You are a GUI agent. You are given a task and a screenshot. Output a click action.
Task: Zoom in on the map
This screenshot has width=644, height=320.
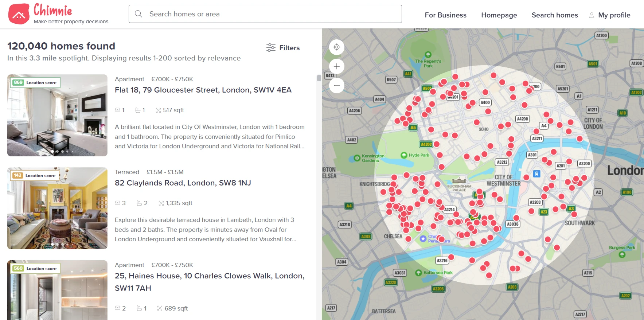[337, 66]
